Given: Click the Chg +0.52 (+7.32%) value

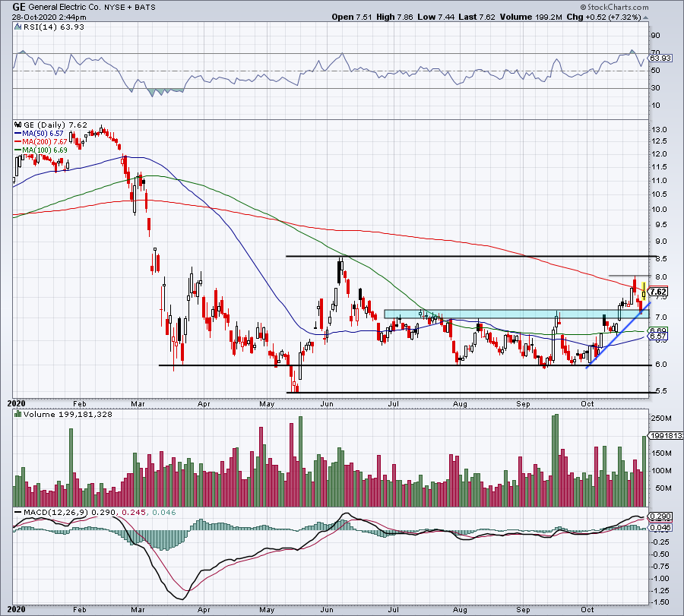Looking at the screenshot, I should 604,17.
